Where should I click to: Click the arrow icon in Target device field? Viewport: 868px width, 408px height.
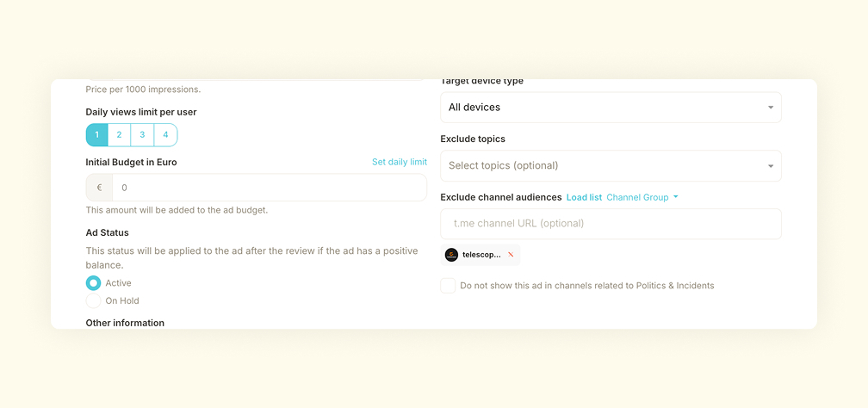(770, 108)
